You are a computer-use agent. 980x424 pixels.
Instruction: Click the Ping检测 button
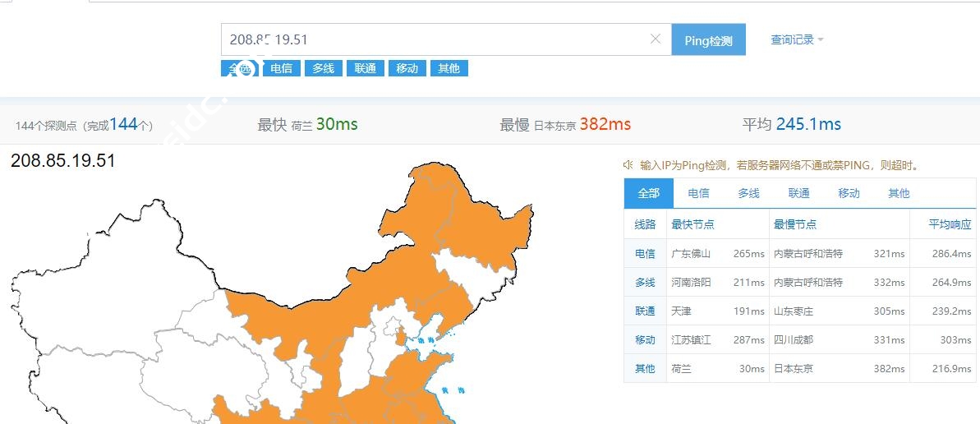tap(708, 40)
